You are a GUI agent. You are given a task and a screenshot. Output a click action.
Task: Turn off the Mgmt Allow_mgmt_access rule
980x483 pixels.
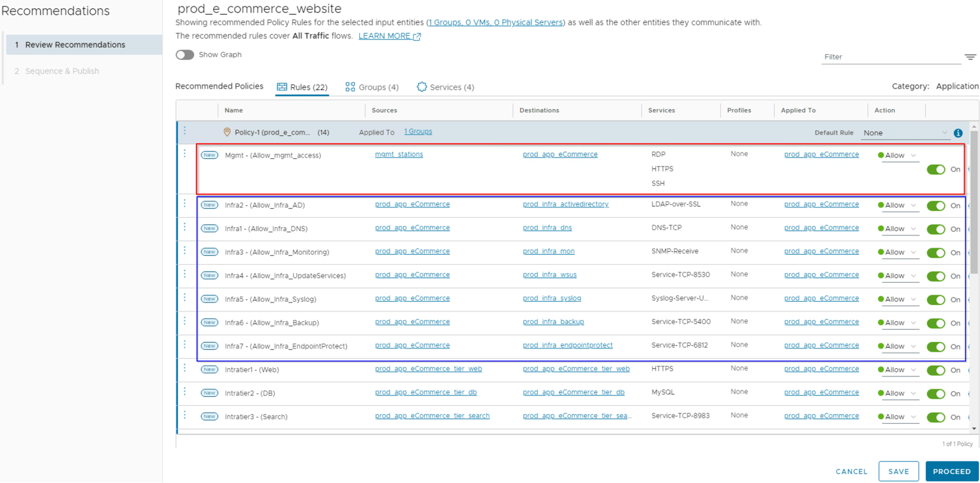coord(935,169)
